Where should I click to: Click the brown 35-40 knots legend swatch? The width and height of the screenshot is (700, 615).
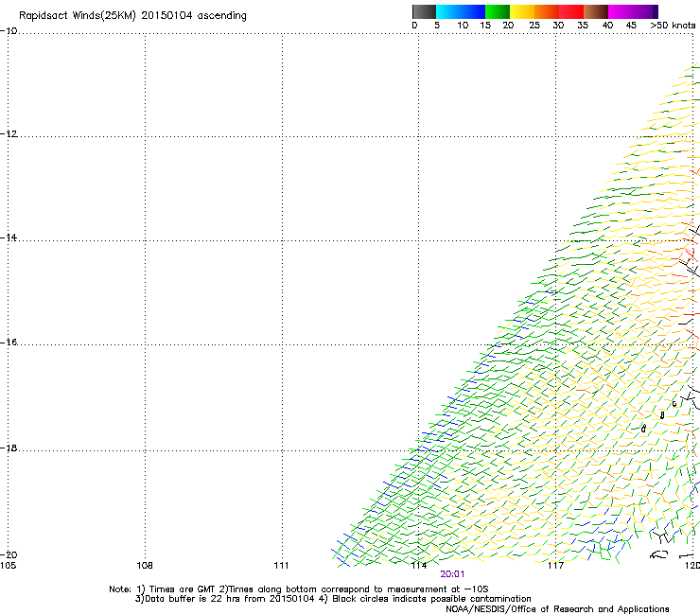click(596, 11)
